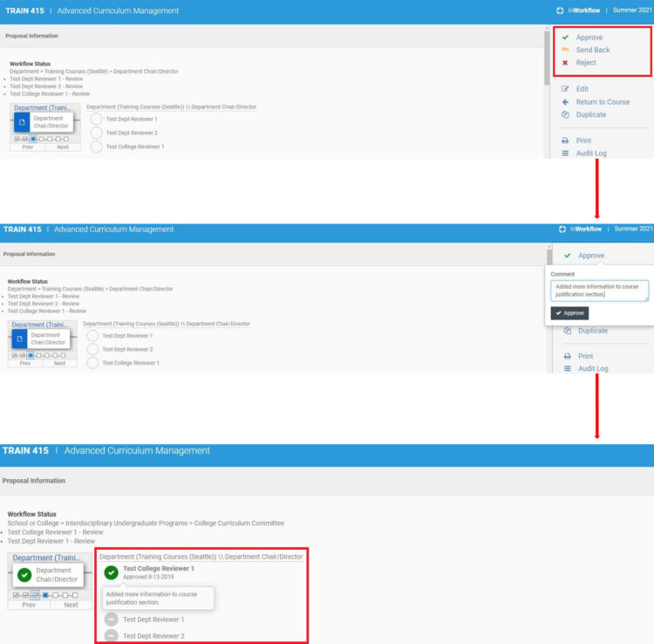Click the filled blue workflow step box in the top panel
This screenshot has width=654, height=644.
click(x=33, y=139)
